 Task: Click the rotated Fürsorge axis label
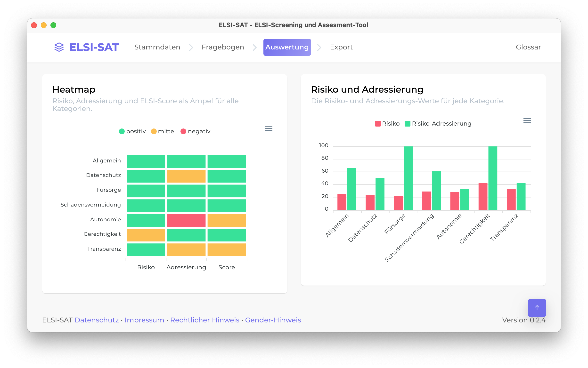click(395, 224)
